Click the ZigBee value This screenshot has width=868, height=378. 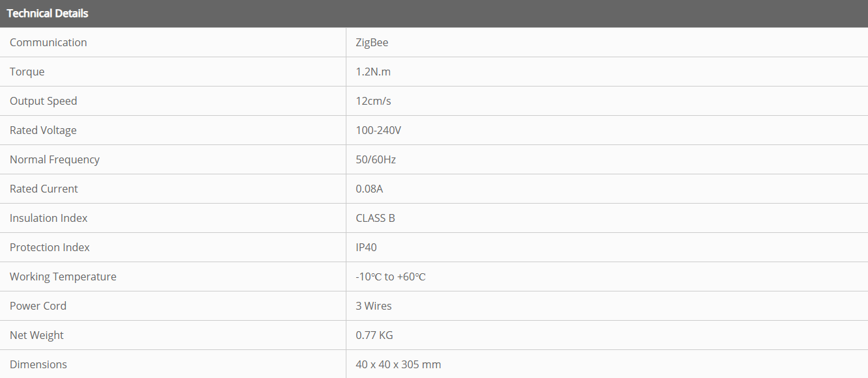(372, 42)
